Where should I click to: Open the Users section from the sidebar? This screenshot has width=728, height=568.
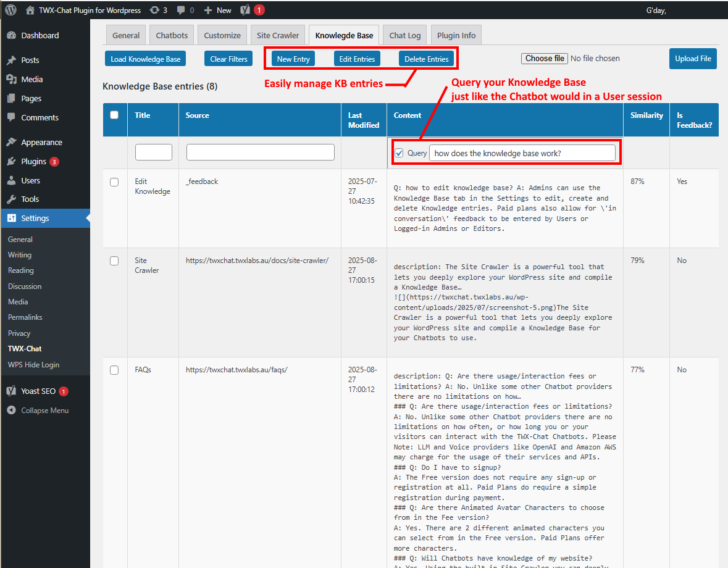[29, 180]
